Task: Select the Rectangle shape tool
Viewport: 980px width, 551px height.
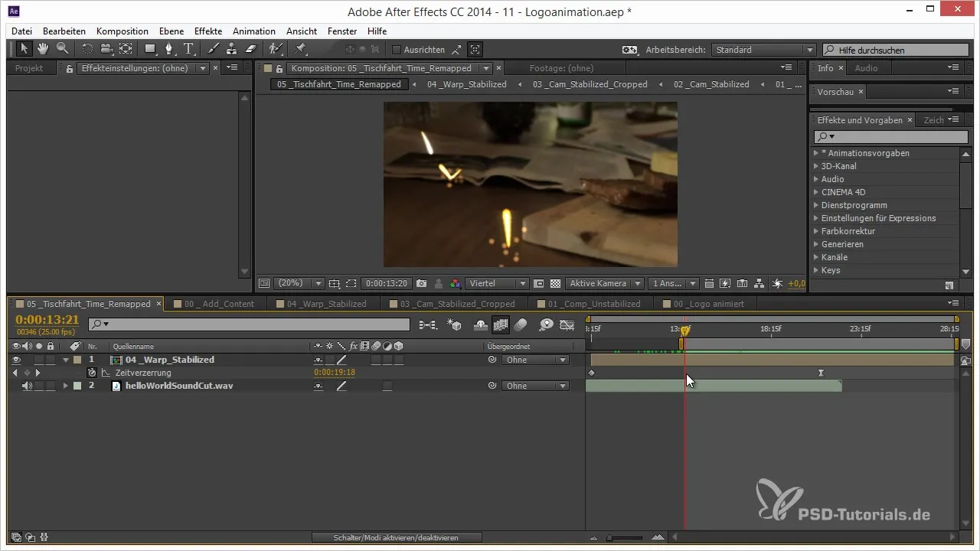Action: pyautogui.click(x=151, y=49)
